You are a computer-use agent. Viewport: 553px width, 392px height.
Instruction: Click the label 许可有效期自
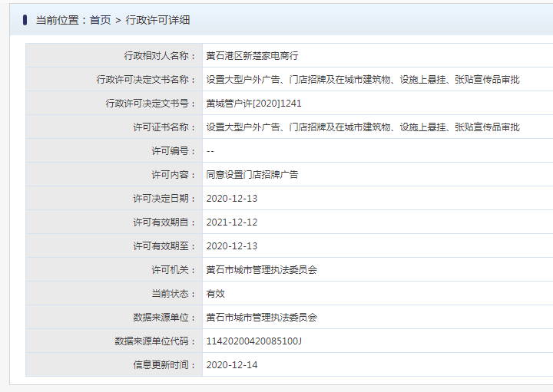161,222
